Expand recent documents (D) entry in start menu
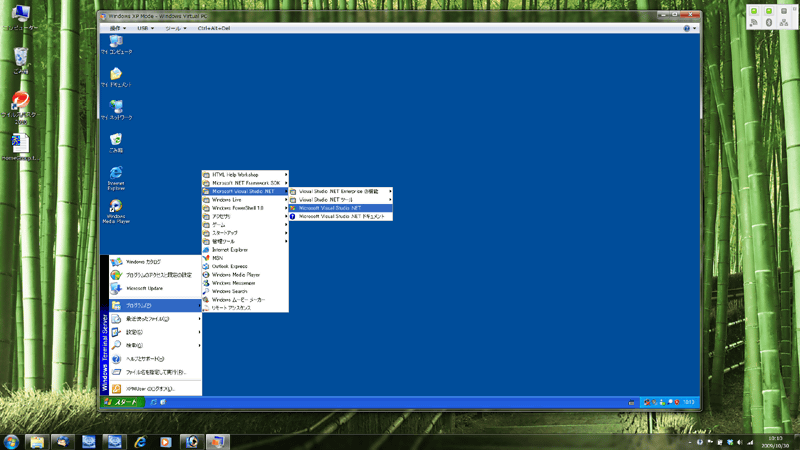The width and height of the screenshot is (800, 450). pos(156,319)
